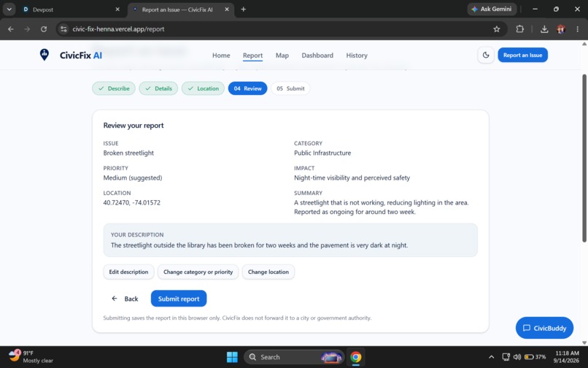Open Chrome from the taskbar
Image resolution: width=588 pixels, height=368 pixels.
355,357
